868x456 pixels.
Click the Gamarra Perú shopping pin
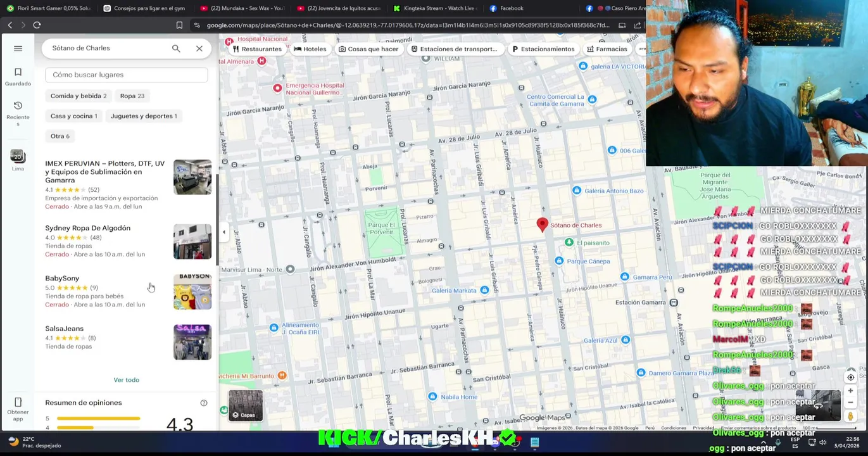[x=625, y=277]
